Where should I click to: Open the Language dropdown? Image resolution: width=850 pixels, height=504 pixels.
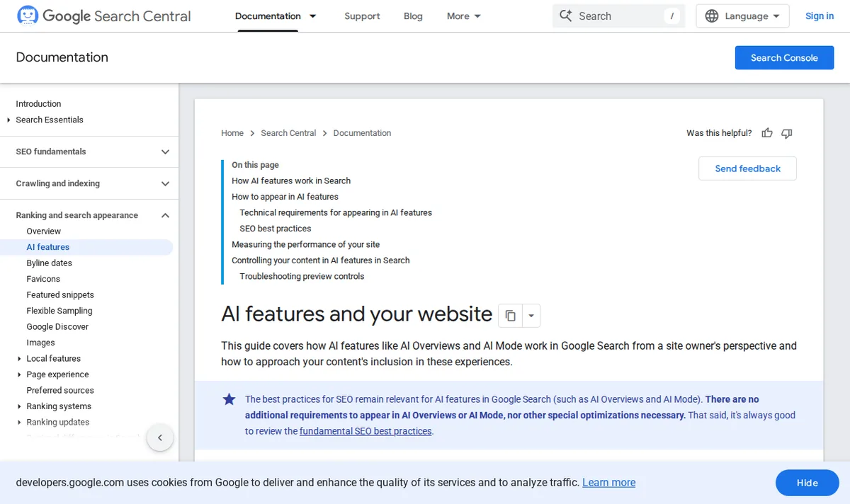point(742,16)
